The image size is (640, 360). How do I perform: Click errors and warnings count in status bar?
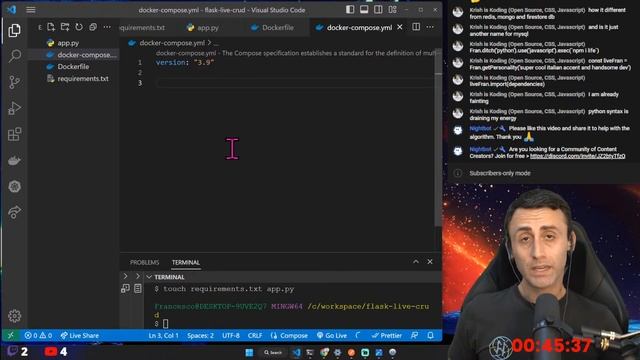click(38, 336)
